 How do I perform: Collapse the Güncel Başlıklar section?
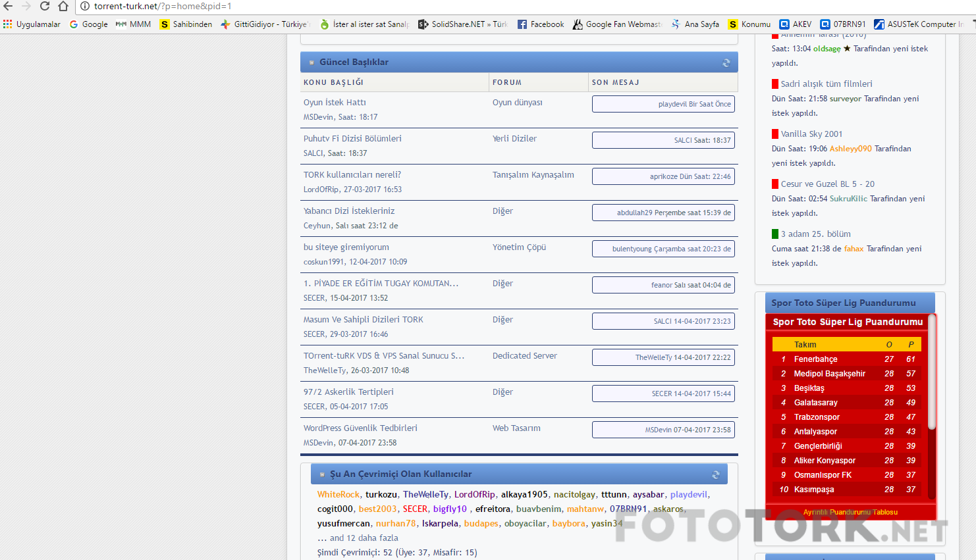pos(312,63)
